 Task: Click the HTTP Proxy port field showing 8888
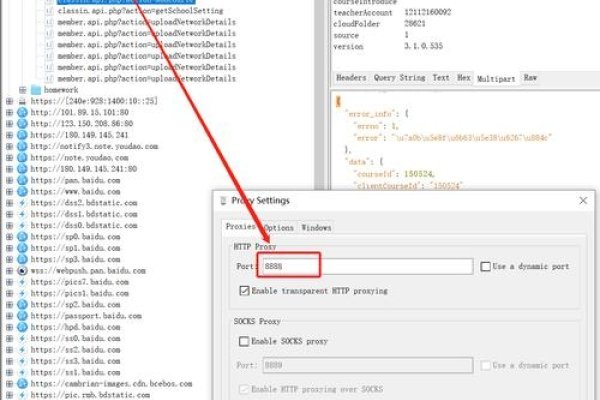click(x=366, y=266)
